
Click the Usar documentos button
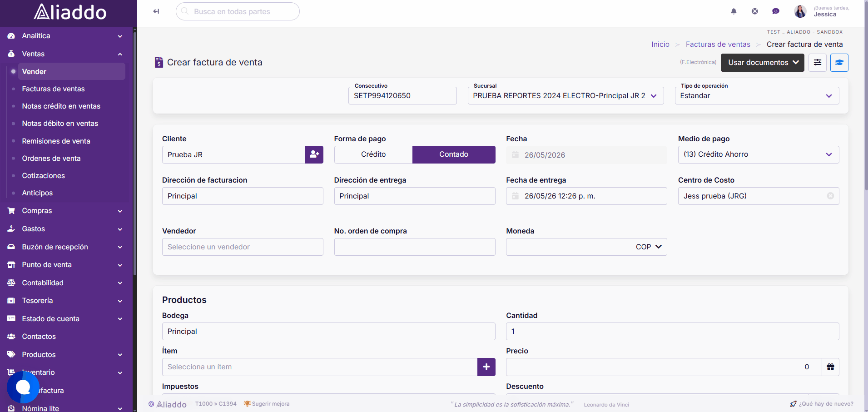pos(763,63)
